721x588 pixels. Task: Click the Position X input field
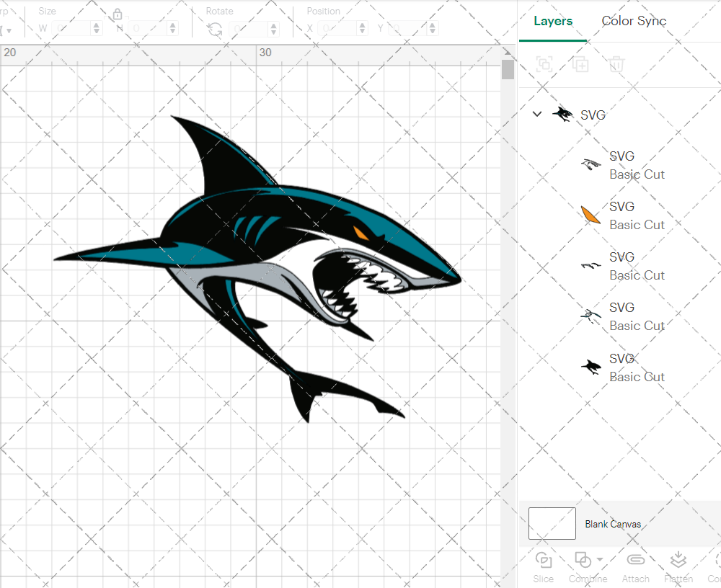[x=337, y=29]
